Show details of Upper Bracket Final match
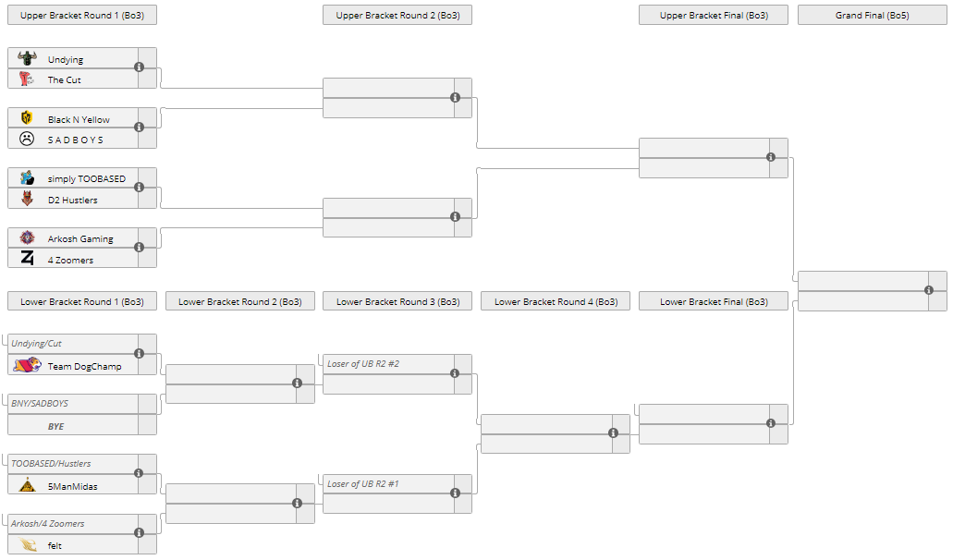Screen dimensions: 953x560 tap(771, 157)
